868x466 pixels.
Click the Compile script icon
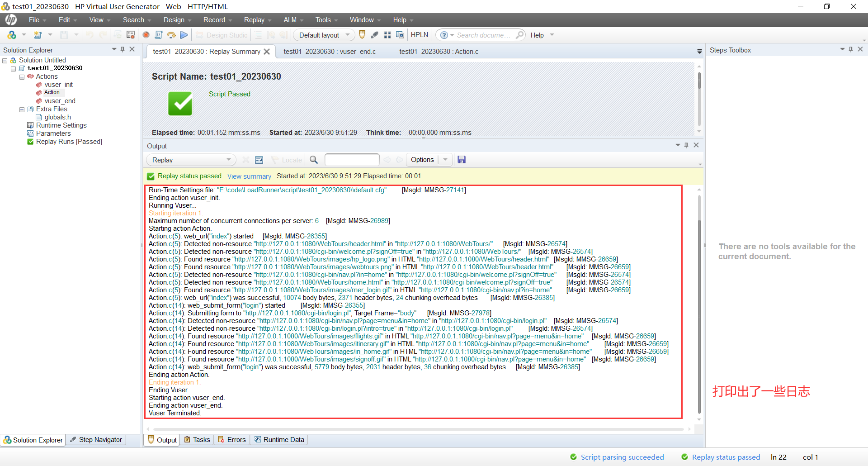159,35
